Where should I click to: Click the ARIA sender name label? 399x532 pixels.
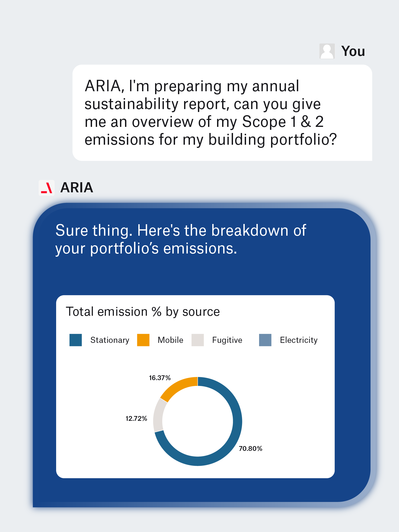click(77, 188)
